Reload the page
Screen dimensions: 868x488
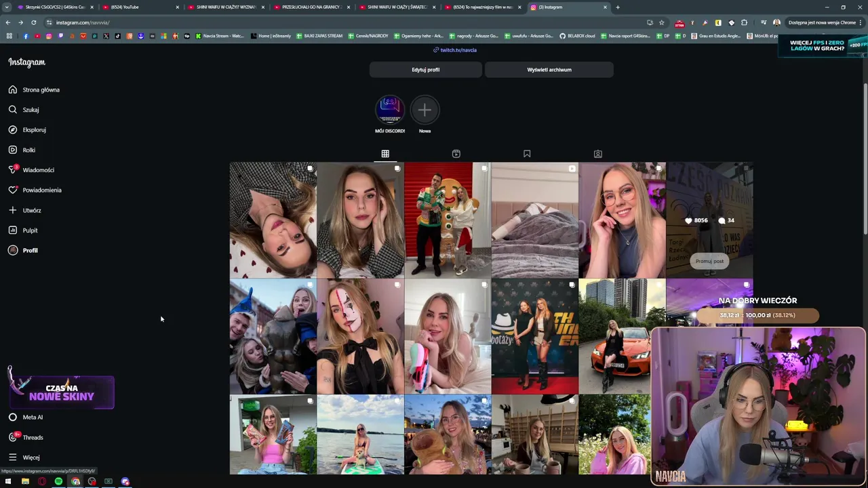point(33,22)
